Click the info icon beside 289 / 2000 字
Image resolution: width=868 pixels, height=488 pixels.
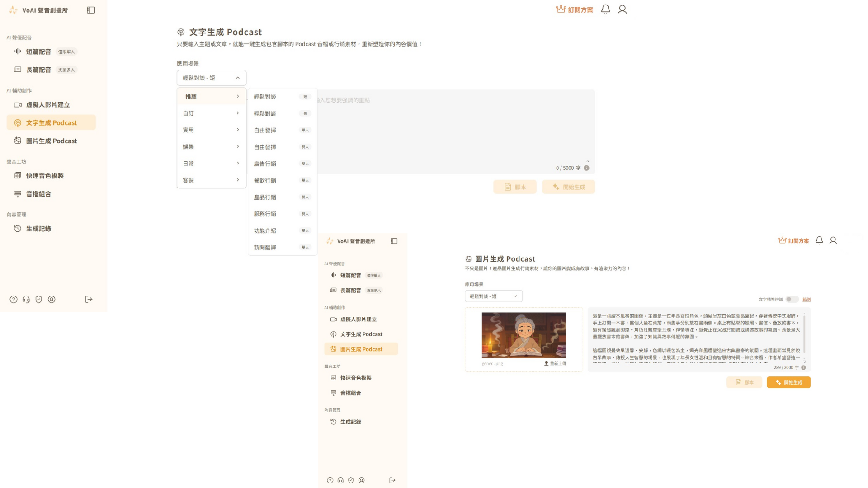click(803, 368)
